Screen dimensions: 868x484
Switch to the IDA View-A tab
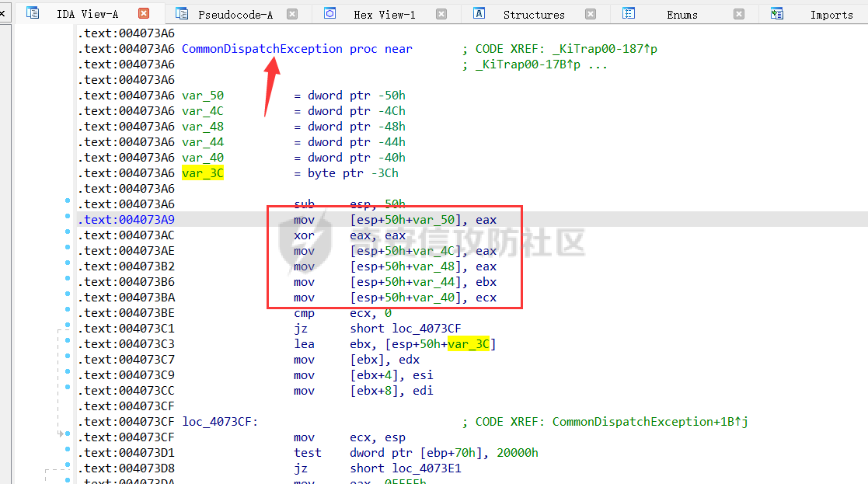coord(87,14)
